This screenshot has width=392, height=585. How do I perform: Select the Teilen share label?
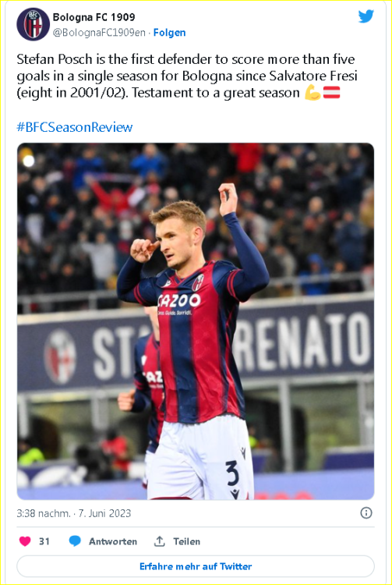[187, 541]
